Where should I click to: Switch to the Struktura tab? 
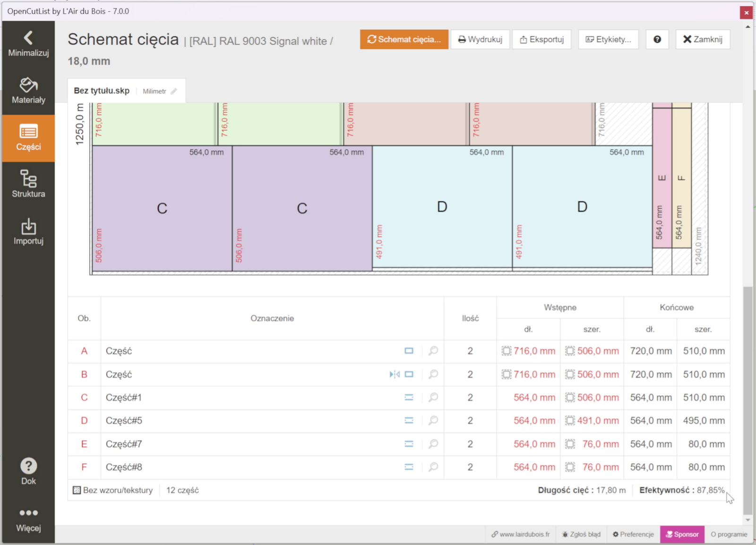click(28, 185)
